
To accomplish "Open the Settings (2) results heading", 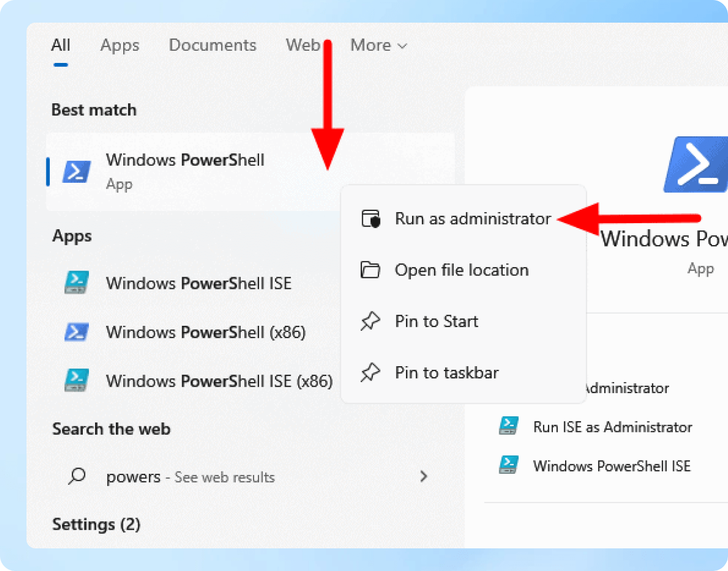I will [x=96, y=524].
